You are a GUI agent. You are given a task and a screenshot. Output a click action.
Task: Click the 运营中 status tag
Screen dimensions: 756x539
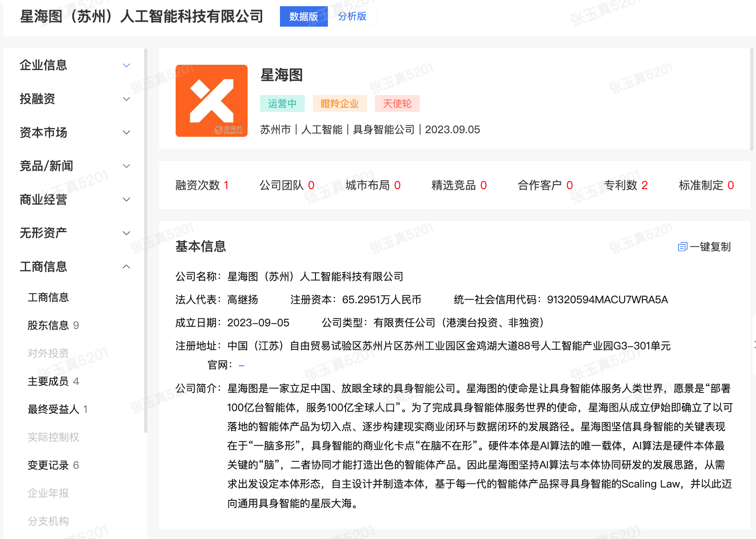(282, 103)
